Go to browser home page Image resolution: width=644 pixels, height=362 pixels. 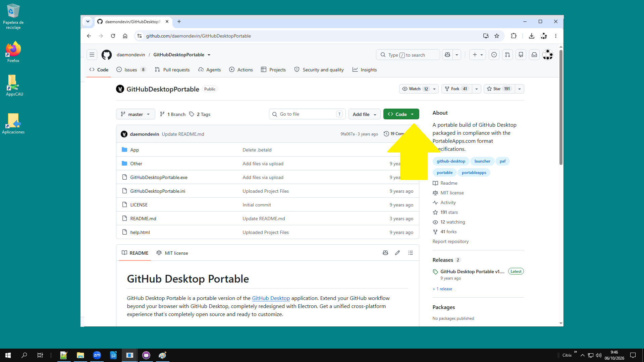(x=125, y=36)
